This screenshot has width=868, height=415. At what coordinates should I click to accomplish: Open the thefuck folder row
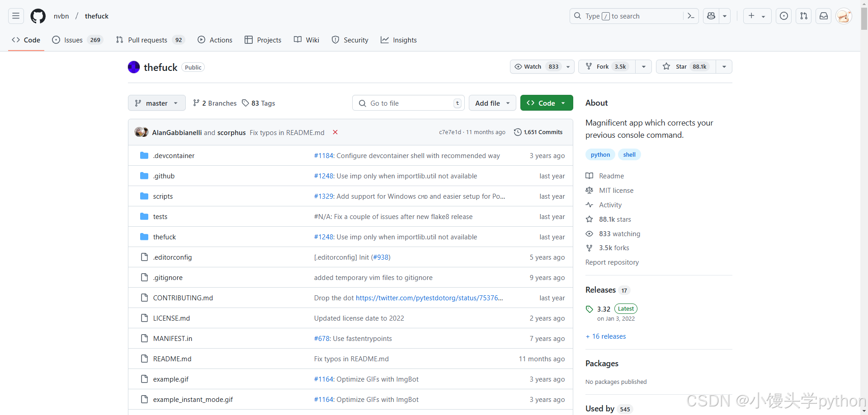point(350,237)
